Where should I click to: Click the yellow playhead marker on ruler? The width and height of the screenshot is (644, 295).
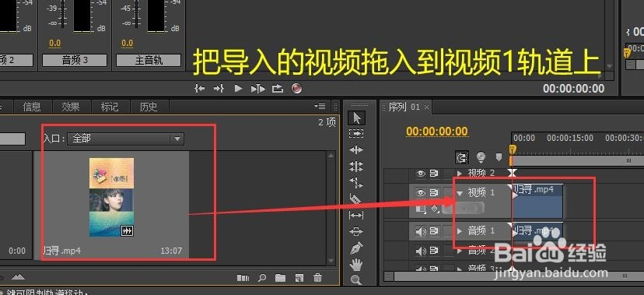(x=512, y=149)
